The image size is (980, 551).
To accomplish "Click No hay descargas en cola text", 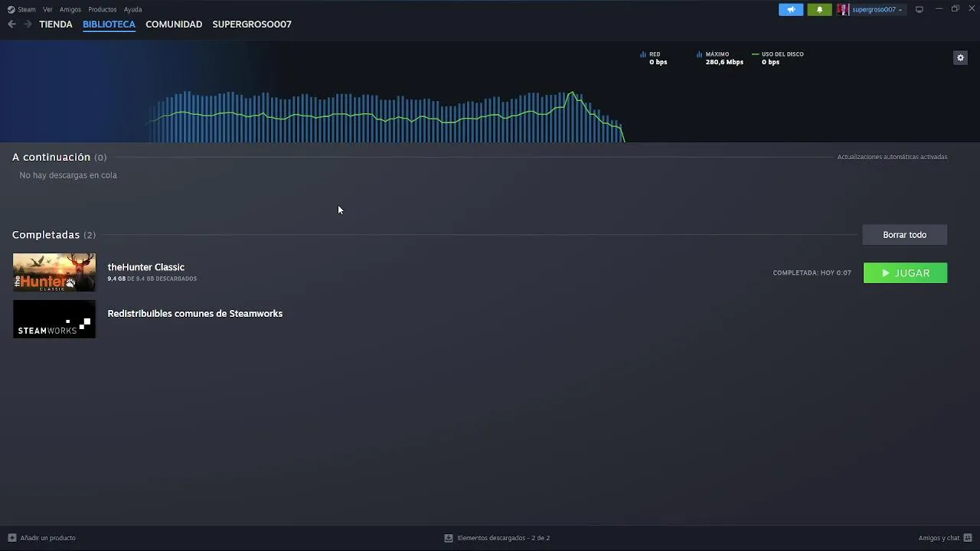I will click(x=68, y=175).
